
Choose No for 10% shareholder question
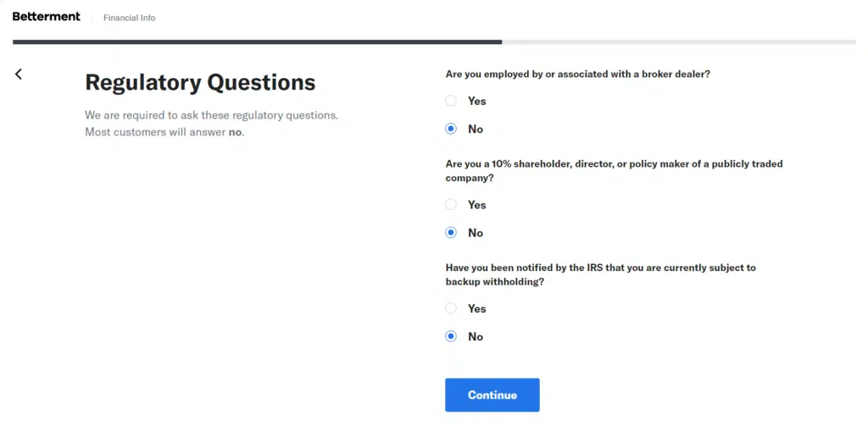[451, 233]
